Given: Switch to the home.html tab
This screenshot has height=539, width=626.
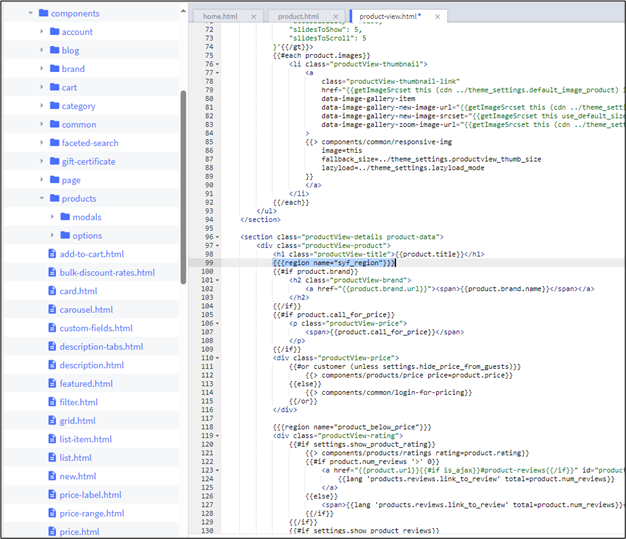Looking at the screenshot, I should pos(220,16).
